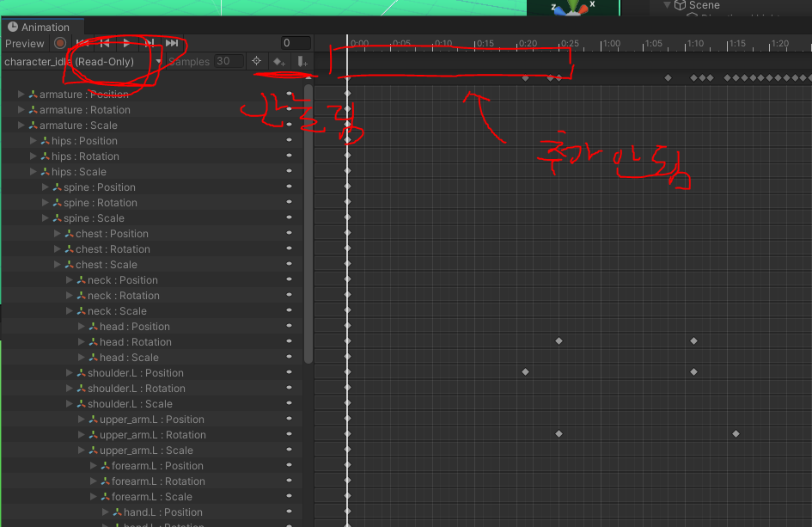Expand armature : Scale property
This screenshot has height=527, width=812.
pos(21,126)
